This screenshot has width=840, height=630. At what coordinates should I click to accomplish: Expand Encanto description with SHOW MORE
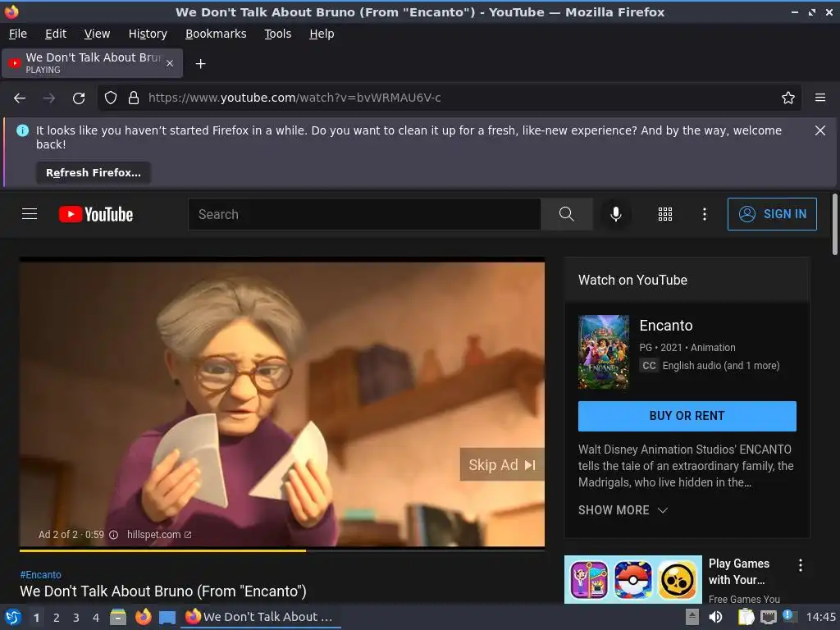[623, 510]
